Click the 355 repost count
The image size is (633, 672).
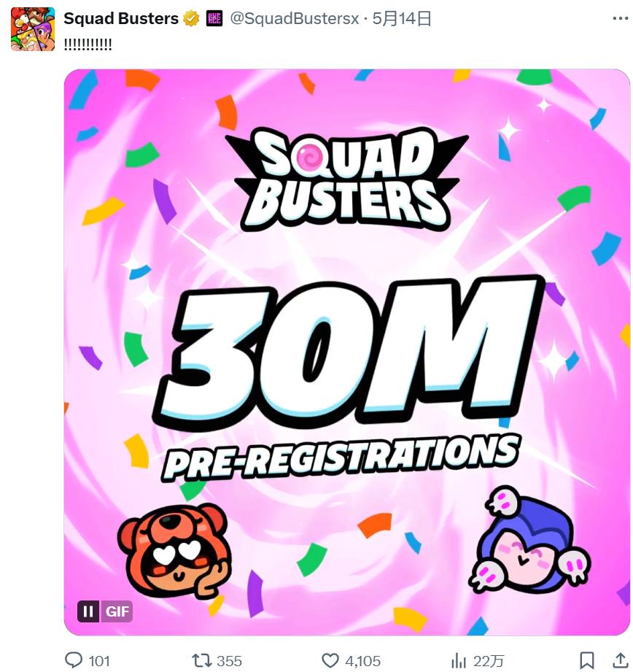pos(229,661)
